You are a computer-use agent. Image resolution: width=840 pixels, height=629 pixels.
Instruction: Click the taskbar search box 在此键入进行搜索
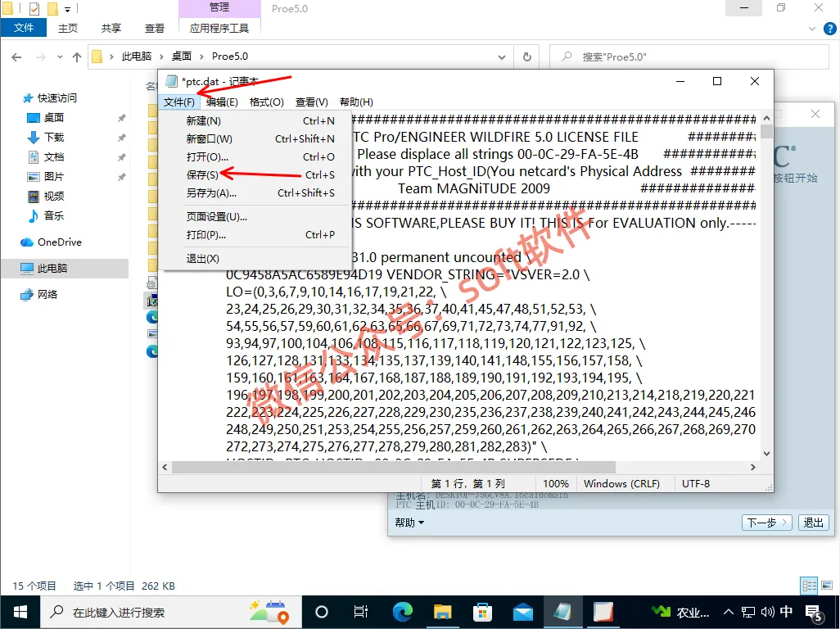pos(171,612)
